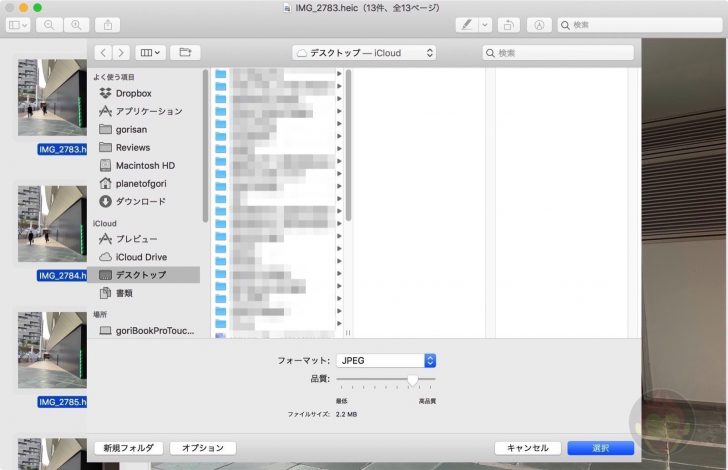
Task: Click the file dialog search field
Action: tap(558, 53)
